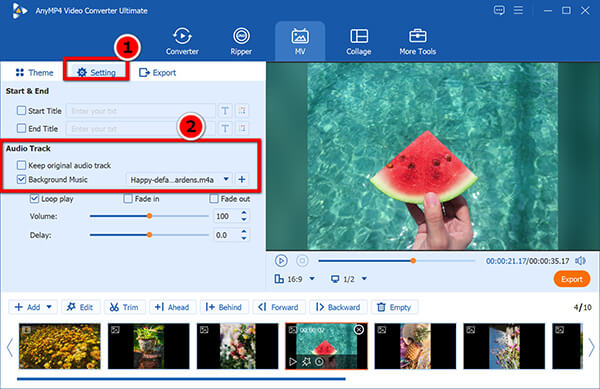600x389 pixels.
Task: Stop the preview playback
Action: coord(302,261)
